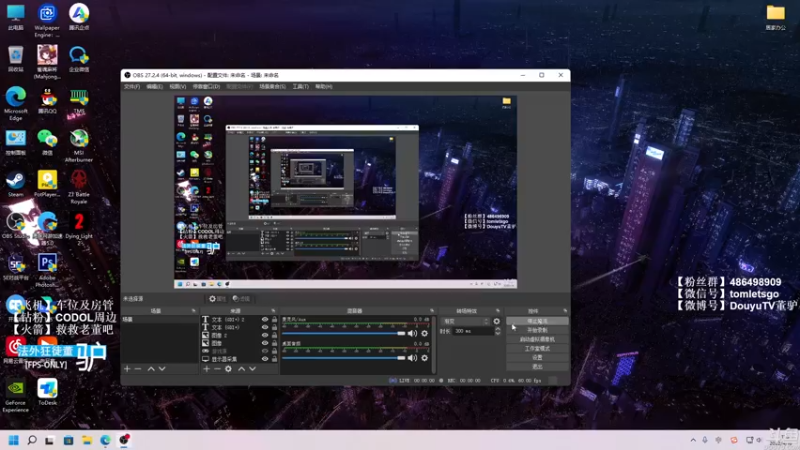Open Windows Start menu
Image resolution: width=800 pixels, height=450 pixels.
14,440
